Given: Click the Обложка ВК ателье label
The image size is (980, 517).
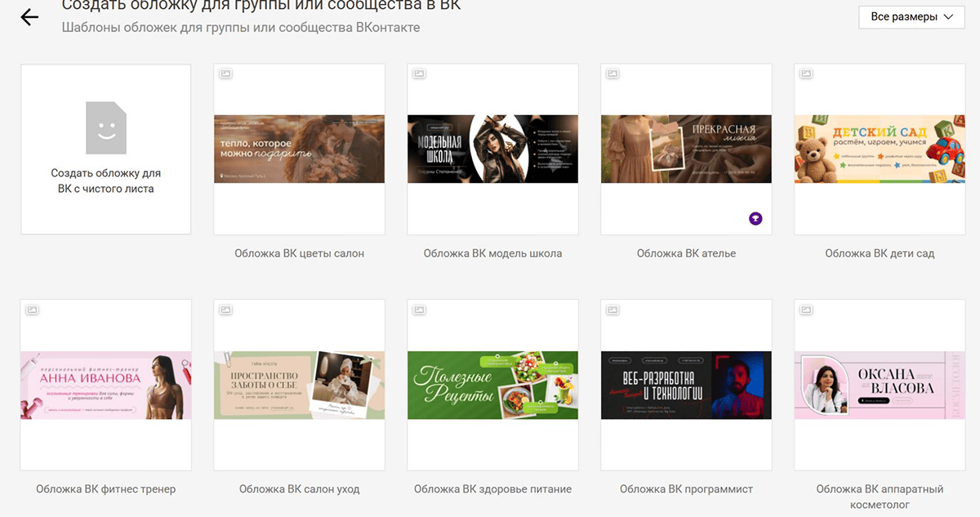Looking at the screenshot, I should point(686,253).
